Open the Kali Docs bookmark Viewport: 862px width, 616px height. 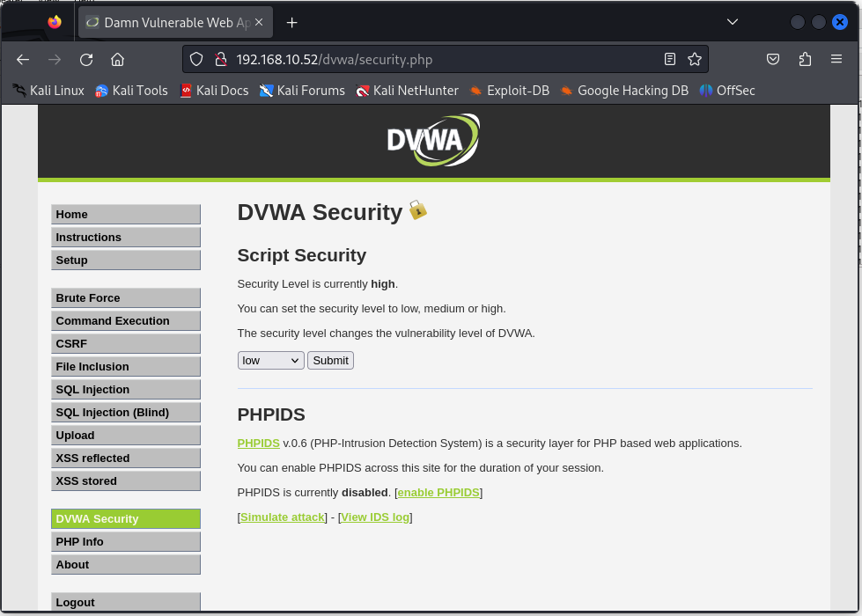pos(215,91)
